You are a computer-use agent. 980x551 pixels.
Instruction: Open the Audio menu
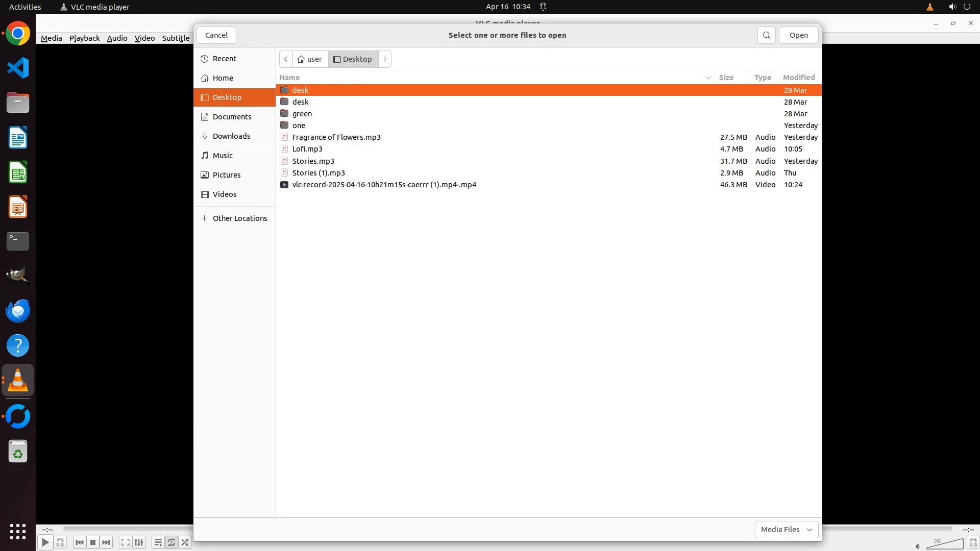click(x=117, y=38)
